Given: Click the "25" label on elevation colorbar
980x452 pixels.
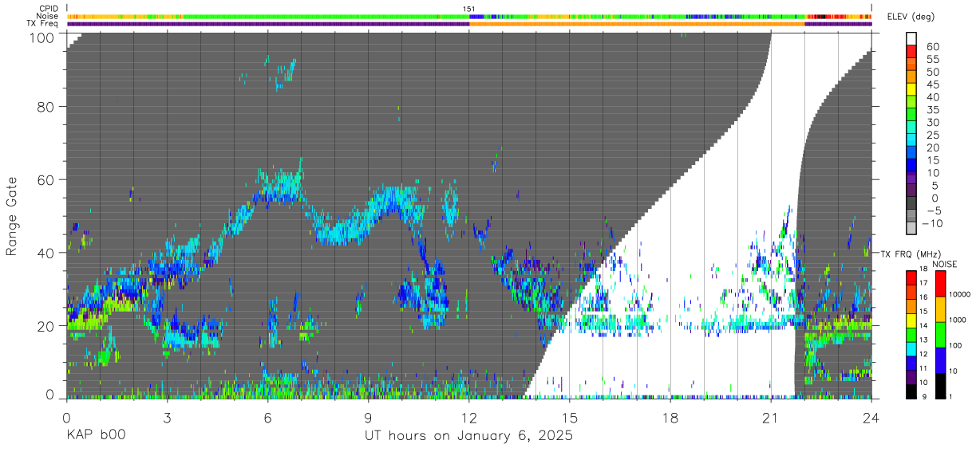Looking at the screenshot, I should 932,135.
